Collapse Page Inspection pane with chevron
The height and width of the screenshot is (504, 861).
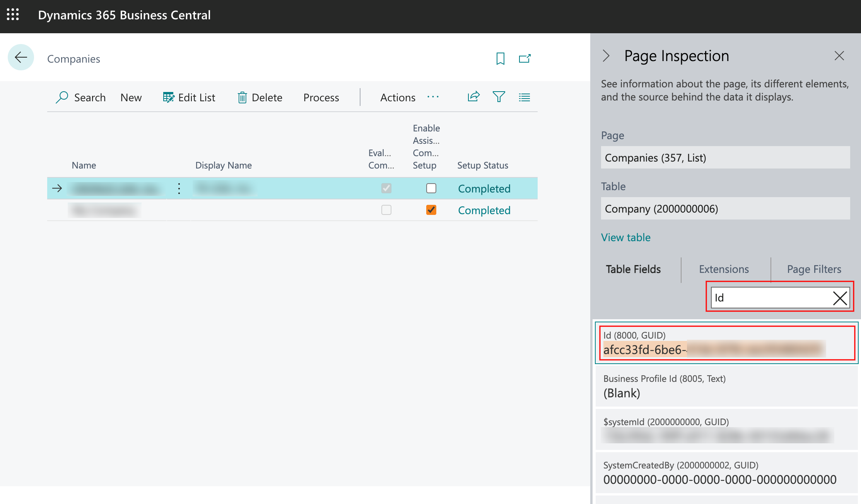coord(606,56)
